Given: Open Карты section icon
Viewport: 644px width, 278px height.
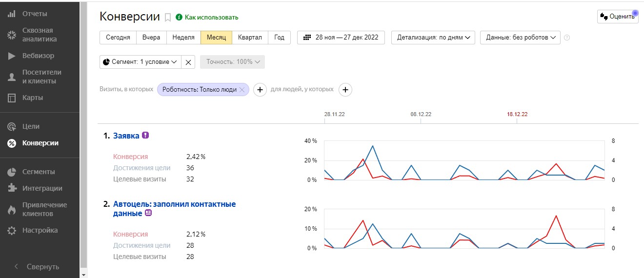Looking at the screenshot, I should click(12, 98).
